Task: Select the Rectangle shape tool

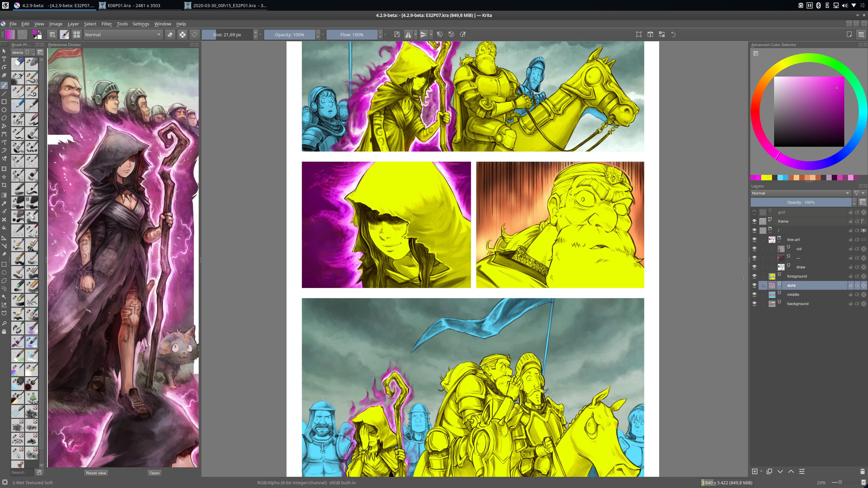Action: coord(4,101)
